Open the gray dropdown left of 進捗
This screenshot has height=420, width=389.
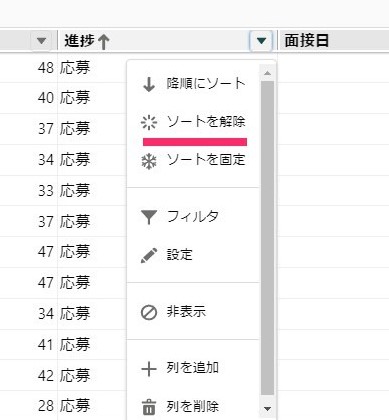41,41
